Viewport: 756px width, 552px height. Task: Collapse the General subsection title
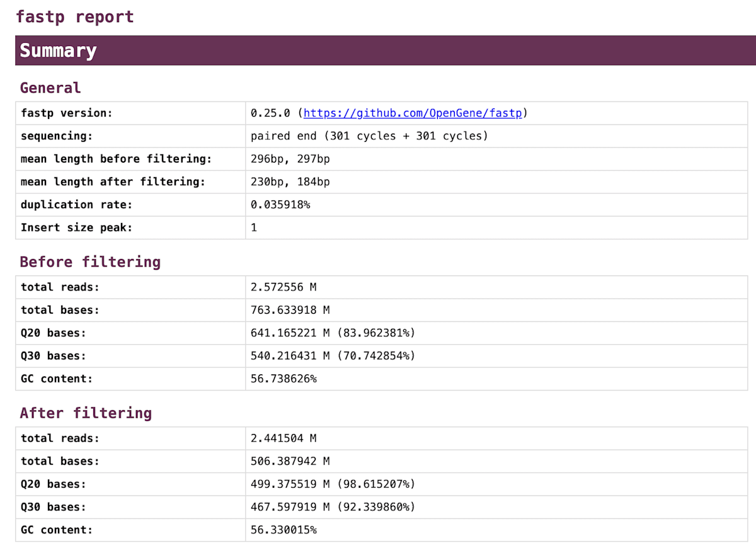[x=50, y=88]
